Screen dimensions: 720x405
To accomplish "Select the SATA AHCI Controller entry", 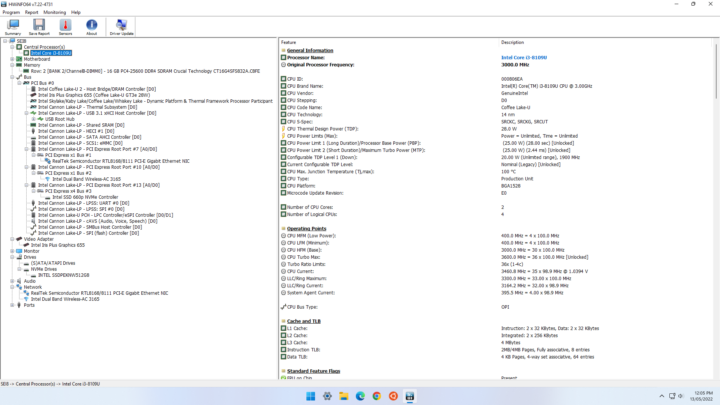I will pyautogui.click(x=90, y=137).
